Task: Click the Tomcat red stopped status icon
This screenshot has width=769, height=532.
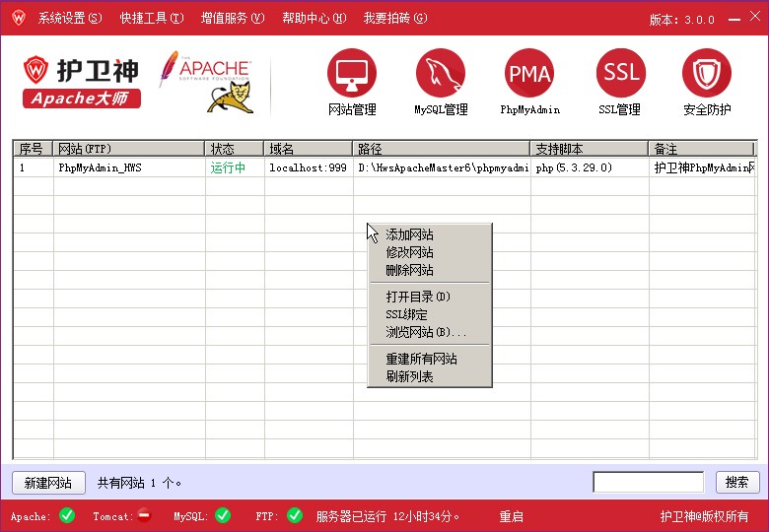Action: coord(144,515)
